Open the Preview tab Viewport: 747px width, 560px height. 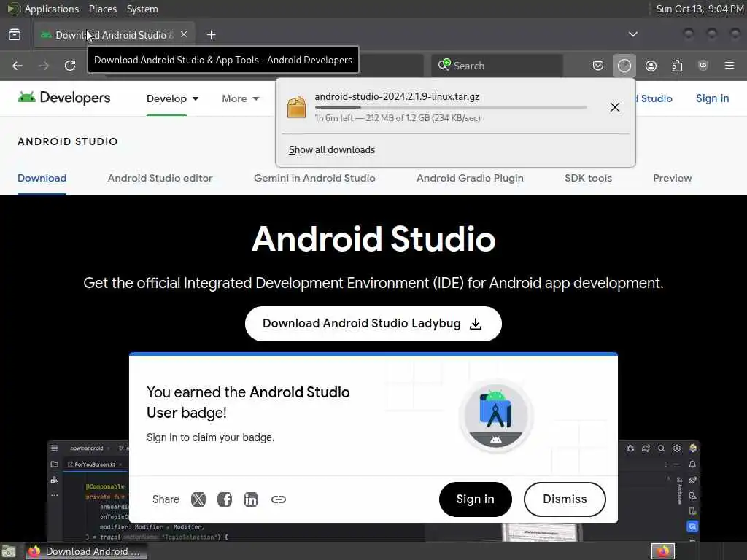point(672,178)
